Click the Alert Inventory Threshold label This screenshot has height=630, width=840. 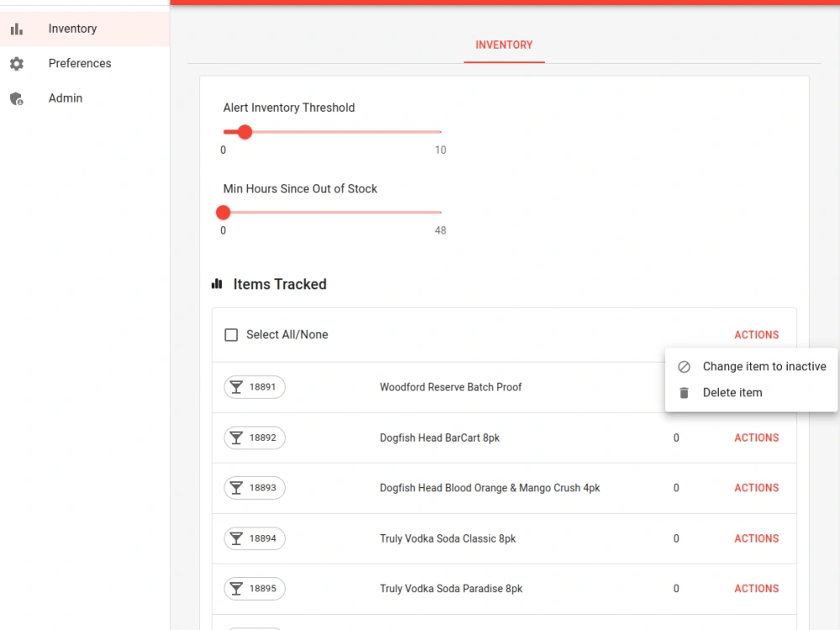tap(289, 108)
